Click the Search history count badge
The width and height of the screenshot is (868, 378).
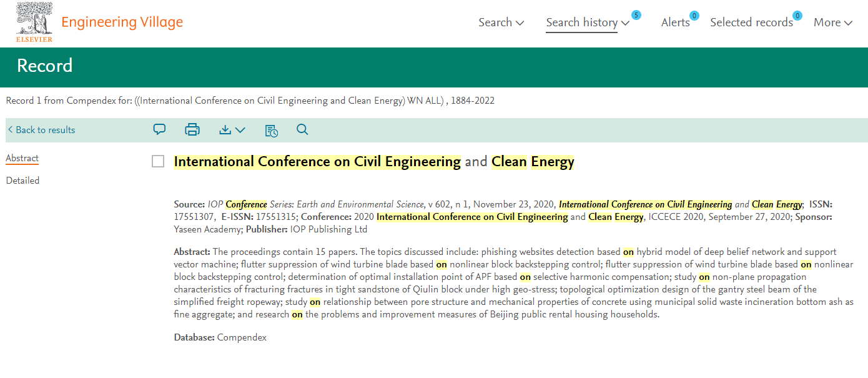pyautogui.click(x=636, y=15)
